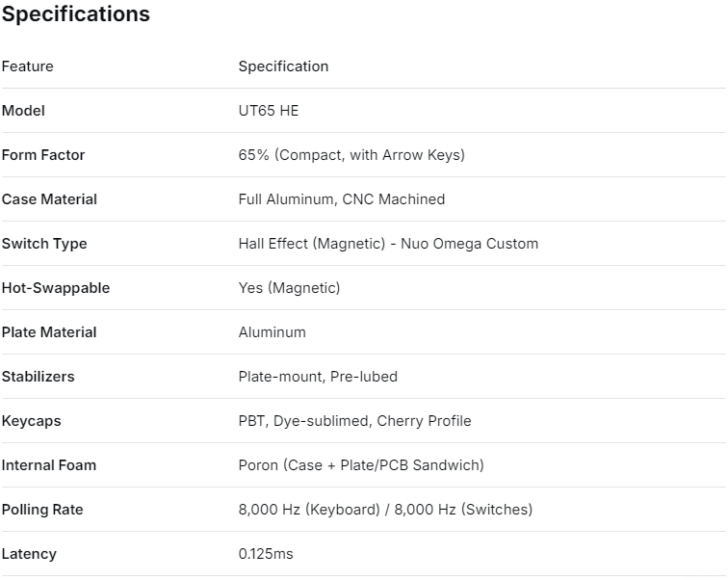The width and height of the screenshot is (728, 580).
Task: Click the Case Material label
Action: pyautogui.click(x=49, y=199)
